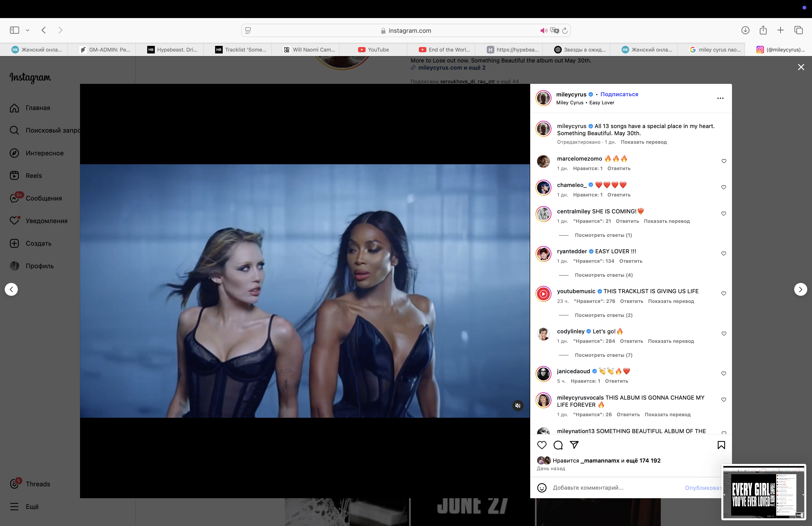Close the post overlay with X
Image resolution: width=812 pixels, height=526 pixels.
[801, 67]
